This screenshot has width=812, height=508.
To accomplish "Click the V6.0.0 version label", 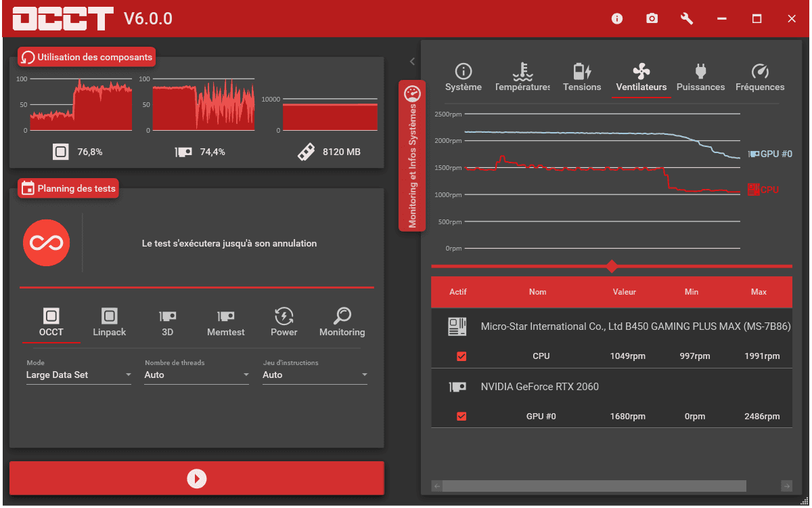I will (x=148, y=19).
